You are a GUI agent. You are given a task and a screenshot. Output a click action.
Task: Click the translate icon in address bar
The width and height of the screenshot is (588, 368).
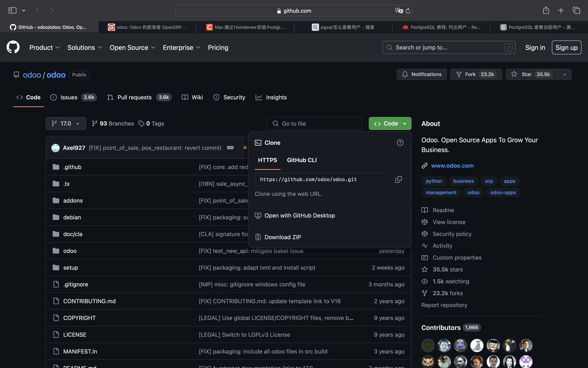coord(399,11)
